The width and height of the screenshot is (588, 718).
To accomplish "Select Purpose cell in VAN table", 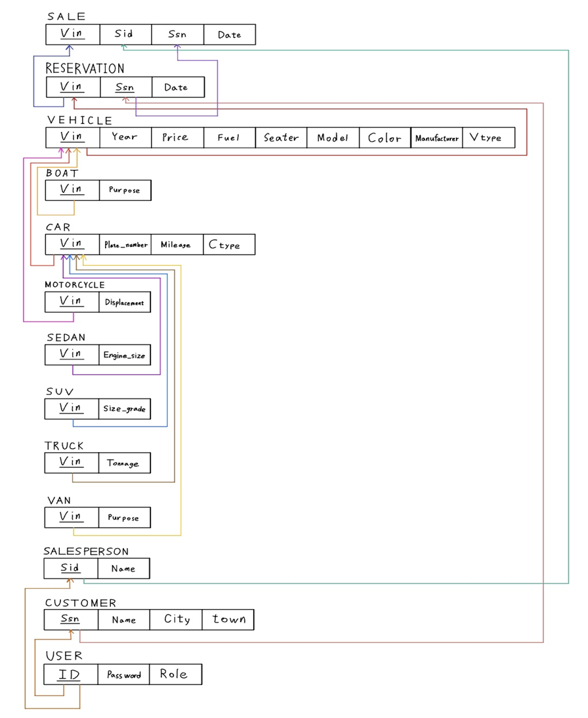I will click(125, 517).
